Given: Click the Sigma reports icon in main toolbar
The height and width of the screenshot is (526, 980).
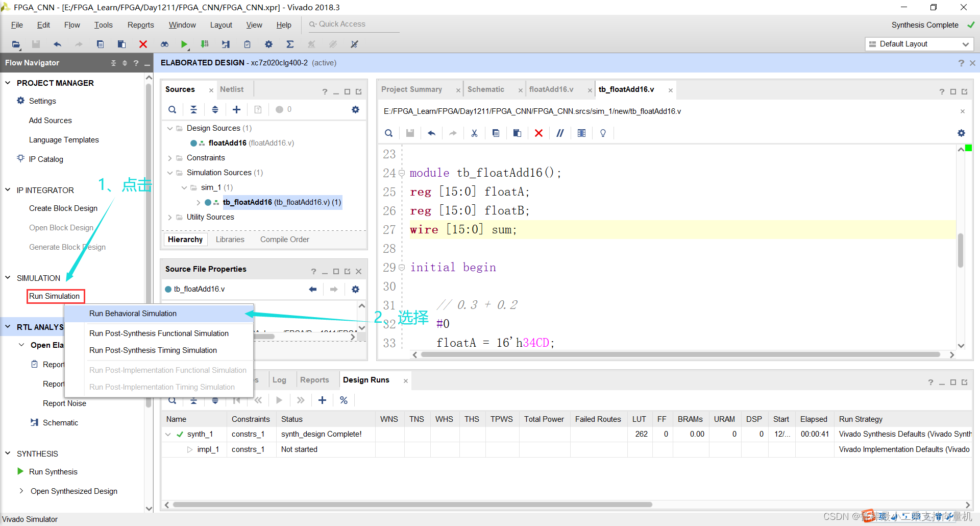Looking at the screenshot, I should click(290, 44).
